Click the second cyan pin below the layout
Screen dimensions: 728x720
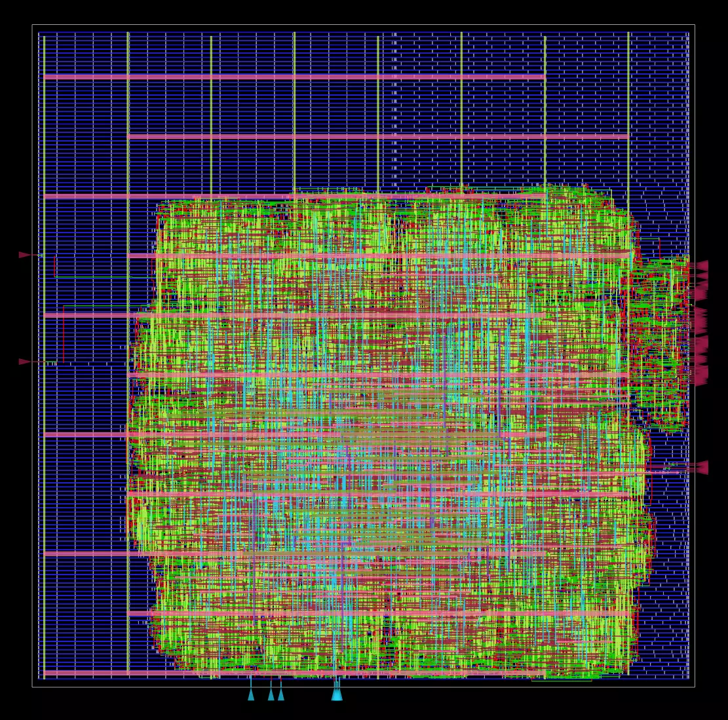271,694
